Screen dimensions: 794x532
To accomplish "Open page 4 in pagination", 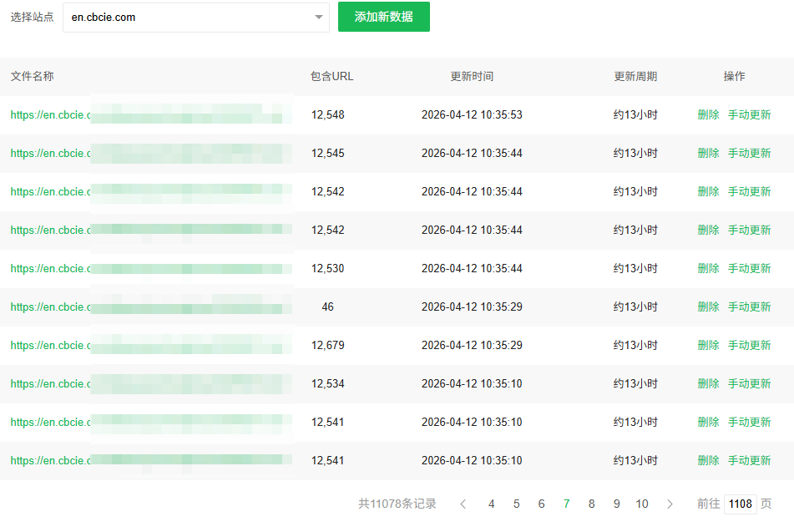I will pos(491,504).
